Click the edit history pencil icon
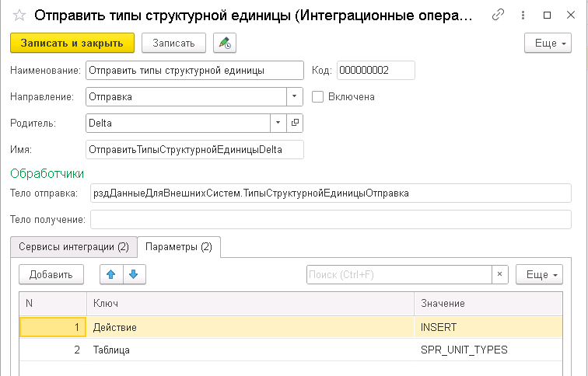The height and width of the screenshot is (376, 588). [x=226, y=43]
